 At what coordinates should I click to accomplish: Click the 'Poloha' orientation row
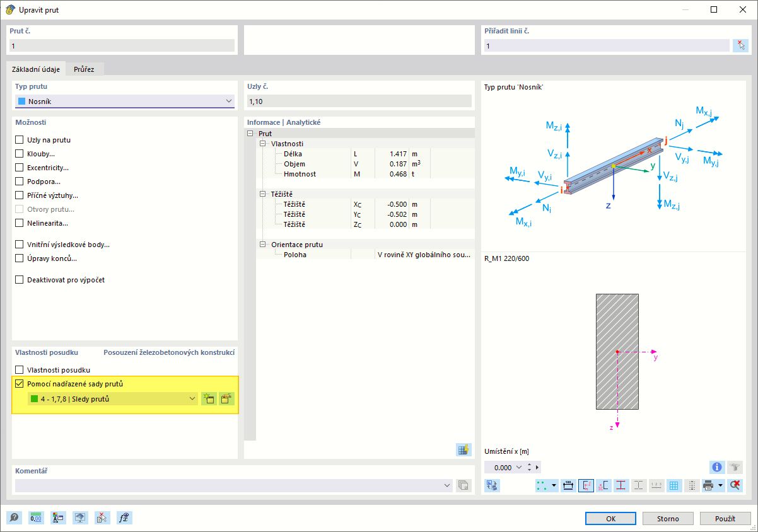365,255
